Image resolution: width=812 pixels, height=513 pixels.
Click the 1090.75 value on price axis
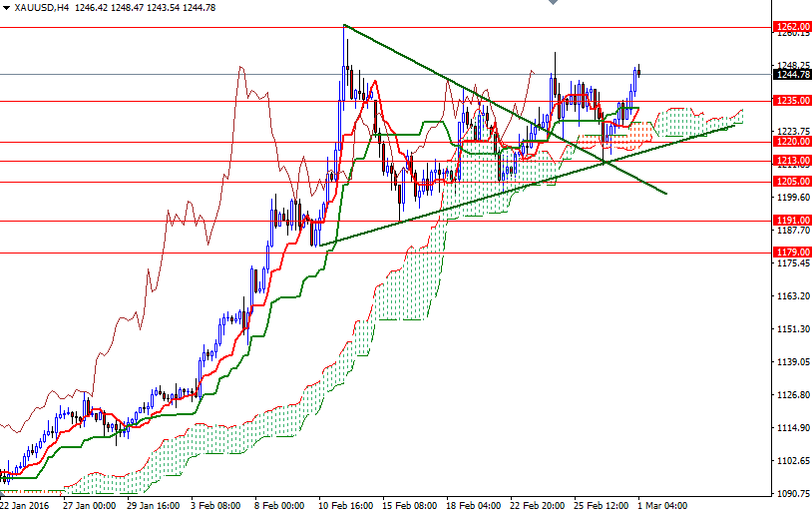pyautogui.click(x=793, y=494)
